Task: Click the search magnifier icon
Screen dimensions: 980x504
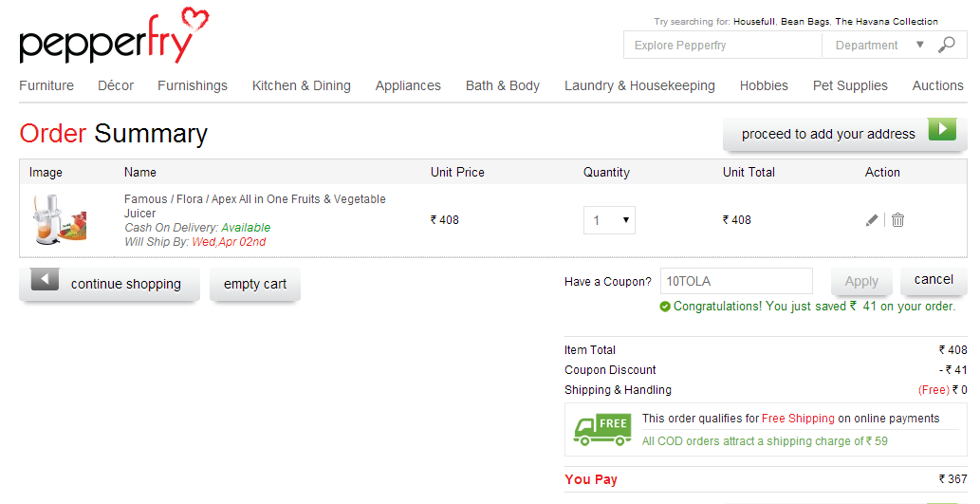Action: (947, 45)
